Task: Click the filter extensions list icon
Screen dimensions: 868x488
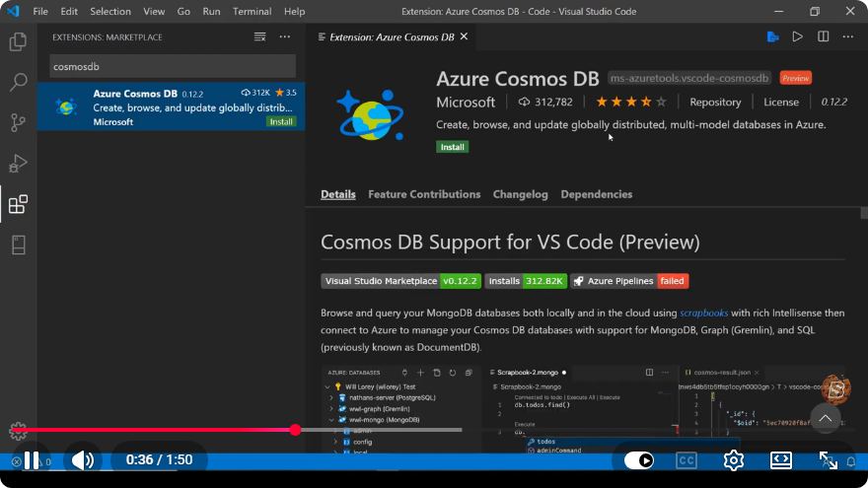Action: pyautogui.click(x=259, y=37)
